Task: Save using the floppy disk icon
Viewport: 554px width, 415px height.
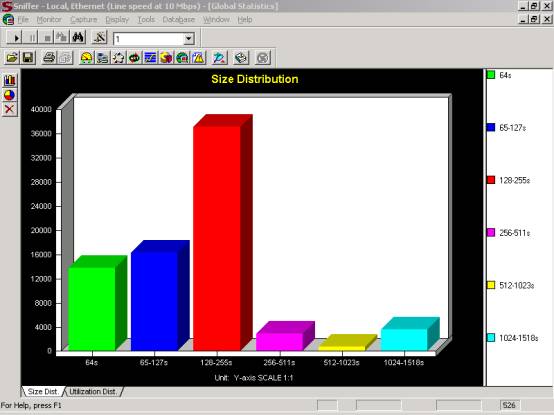Action: pos(28,58)
